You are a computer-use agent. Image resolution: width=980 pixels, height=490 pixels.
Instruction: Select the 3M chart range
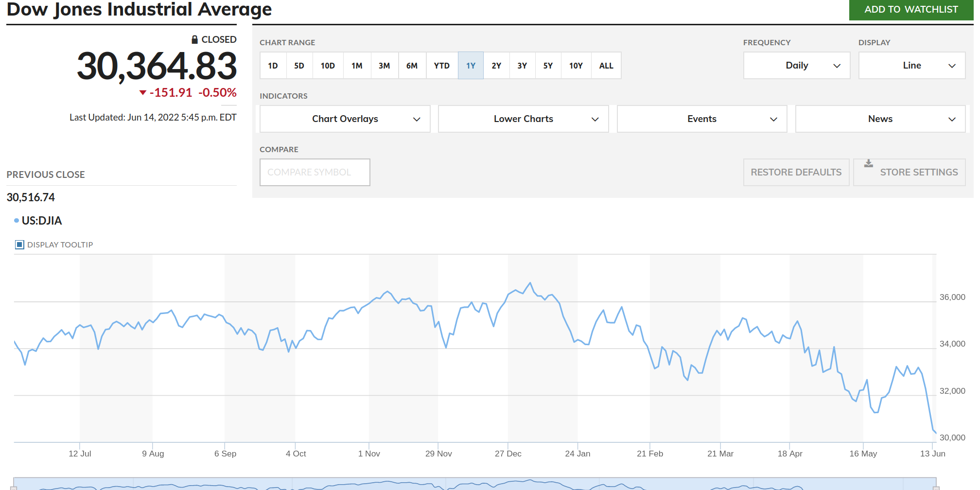point(385,66)
